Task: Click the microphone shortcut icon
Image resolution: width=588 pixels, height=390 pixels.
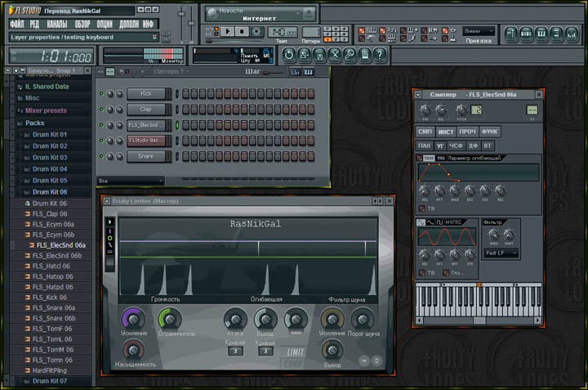Action: point(350,55)
